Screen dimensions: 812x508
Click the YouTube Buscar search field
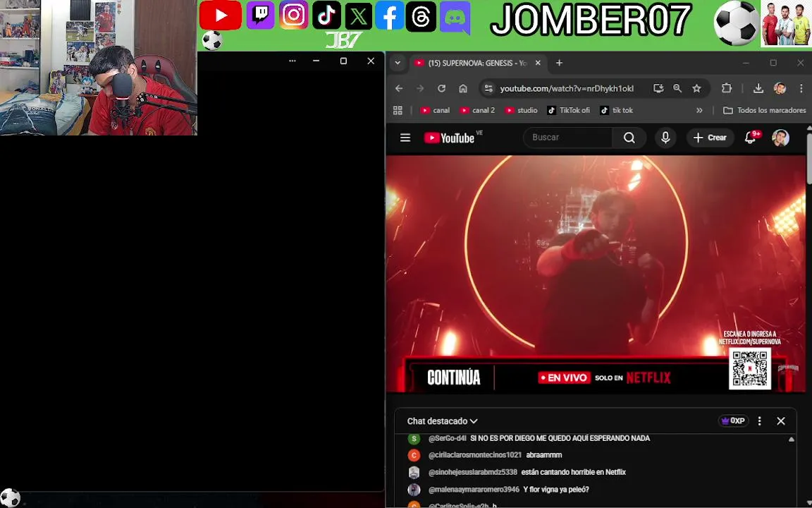(x=568, y=138)
